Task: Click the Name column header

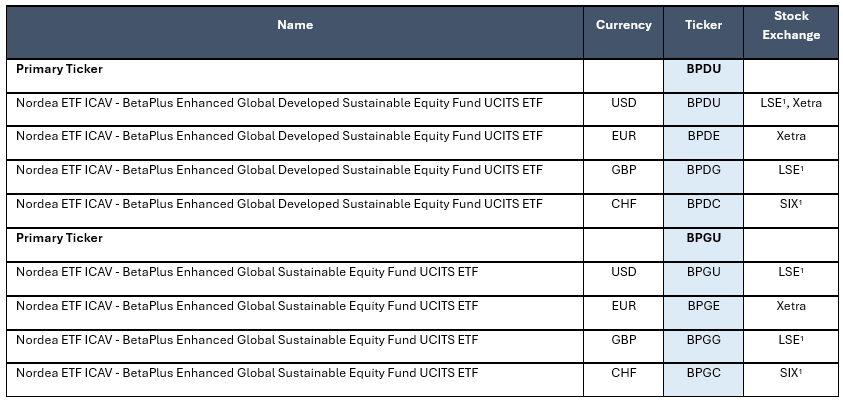Action: click(x=295, y=25)
